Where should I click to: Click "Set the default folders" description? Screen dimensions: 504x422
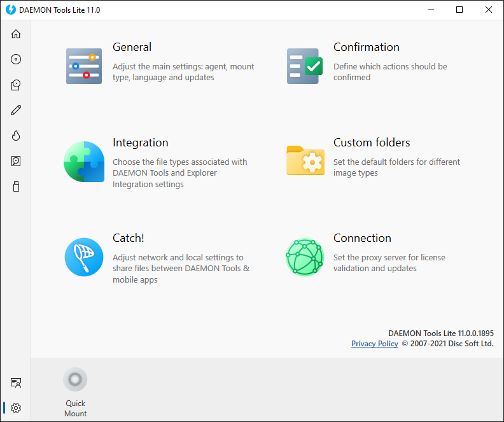tap(396, 167)
